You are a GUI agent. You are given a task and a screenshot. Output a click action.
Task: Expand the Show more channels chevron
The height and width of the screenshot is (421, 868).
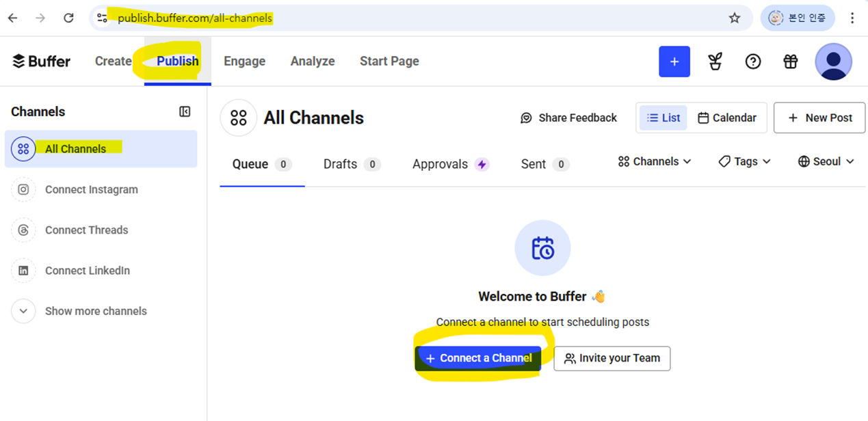[23, 311]
